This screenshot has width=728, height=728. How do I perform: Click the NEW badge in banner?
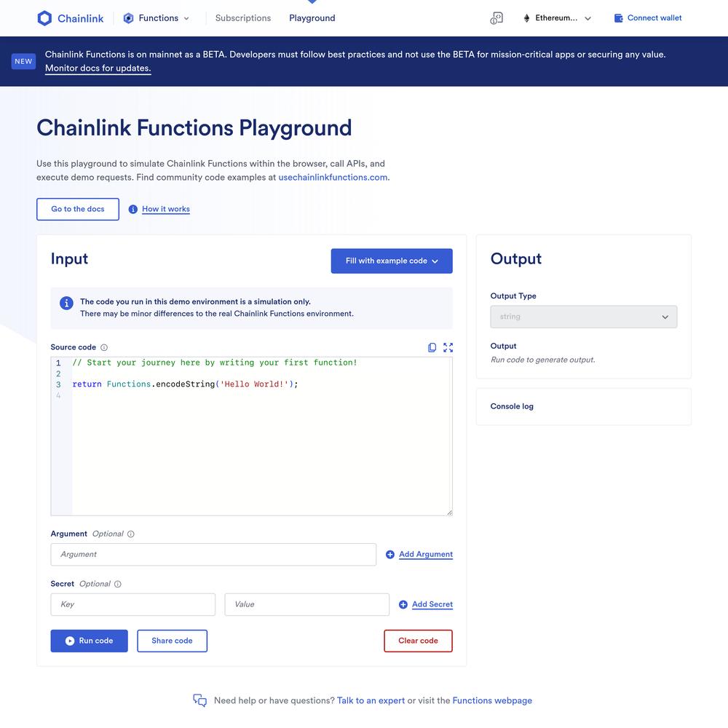(23, 61)
